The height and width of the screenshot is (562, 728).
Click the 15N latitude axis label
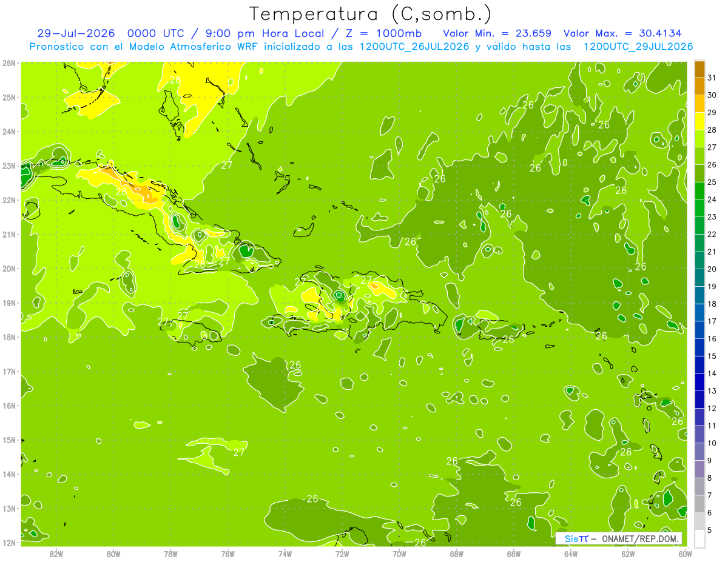(x=9, y=440)
